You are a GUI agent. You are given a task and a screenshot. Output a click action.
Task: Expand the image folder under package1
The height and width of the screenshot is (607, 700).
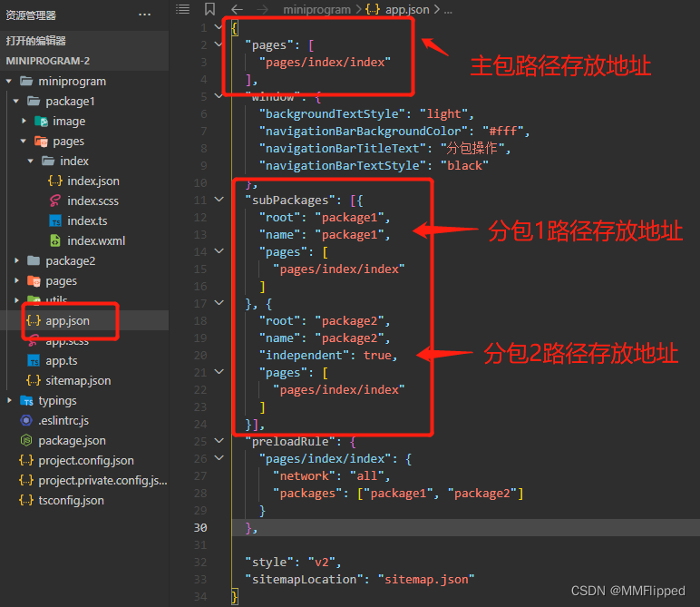[24, 121]
